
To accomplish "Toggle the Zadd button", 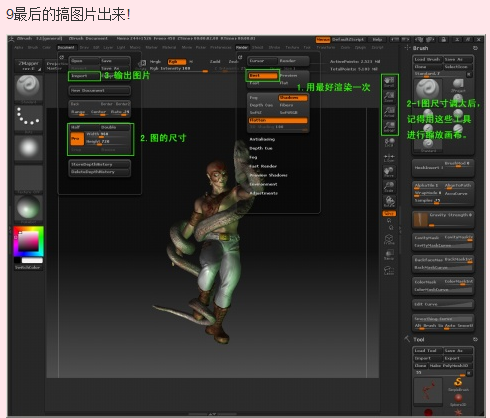I will [215, 62].
